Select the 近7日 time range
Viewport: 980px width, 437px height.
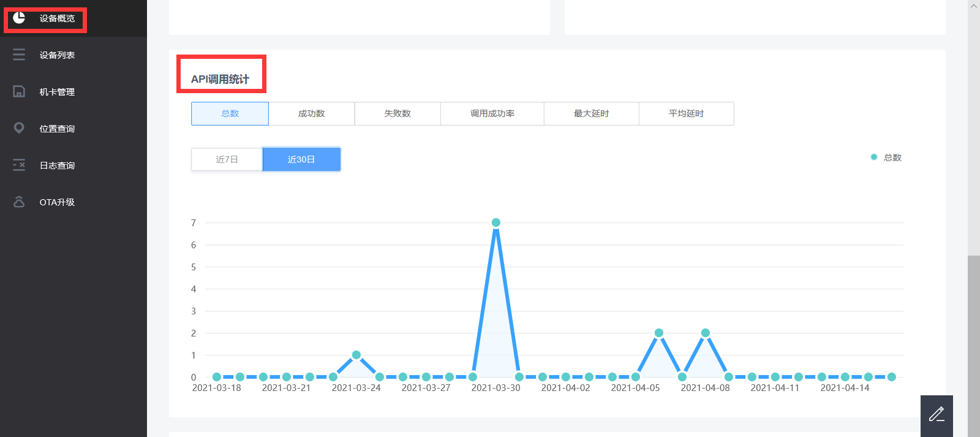pyautogui.click(x=227, y=159)
